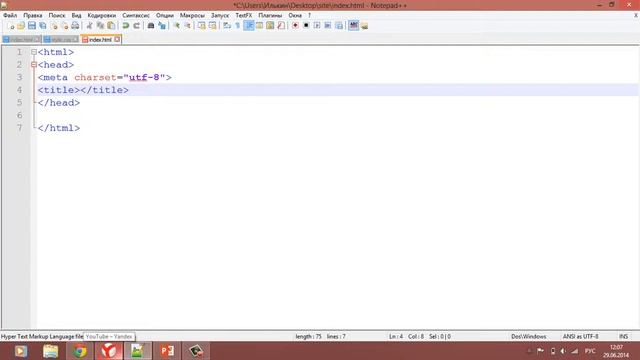Open the Опции menu
This screenshot has width=640, height=360.
[165, 16]
